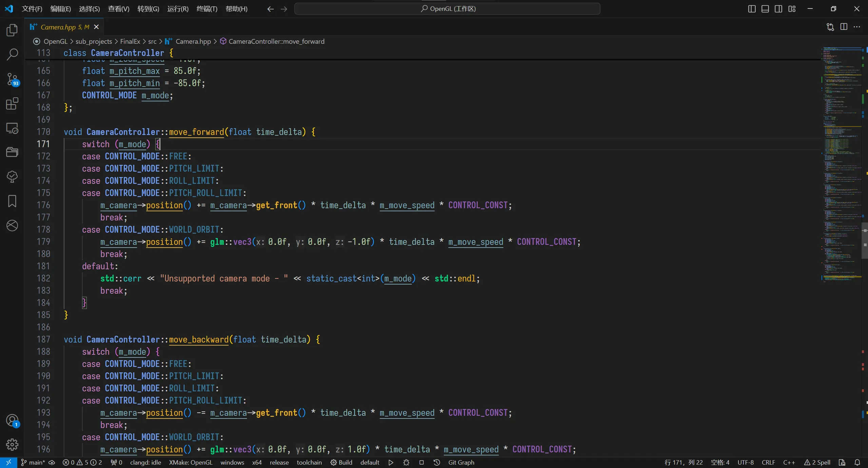The height and width of the screenshot is (468, 868).
Task: Open the Search view in the activity bar
Action: pyautogui.click(x=12, y=54)
